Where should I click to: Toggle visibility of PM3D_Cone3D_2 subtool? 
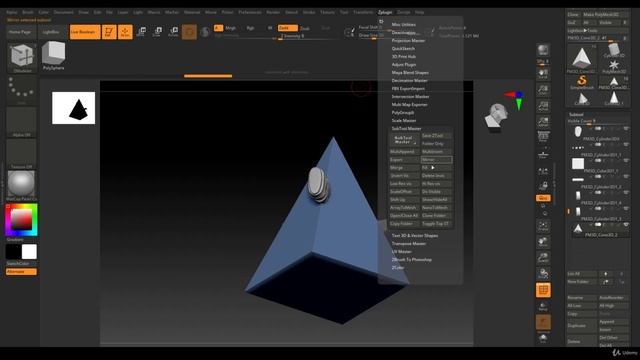626,225
